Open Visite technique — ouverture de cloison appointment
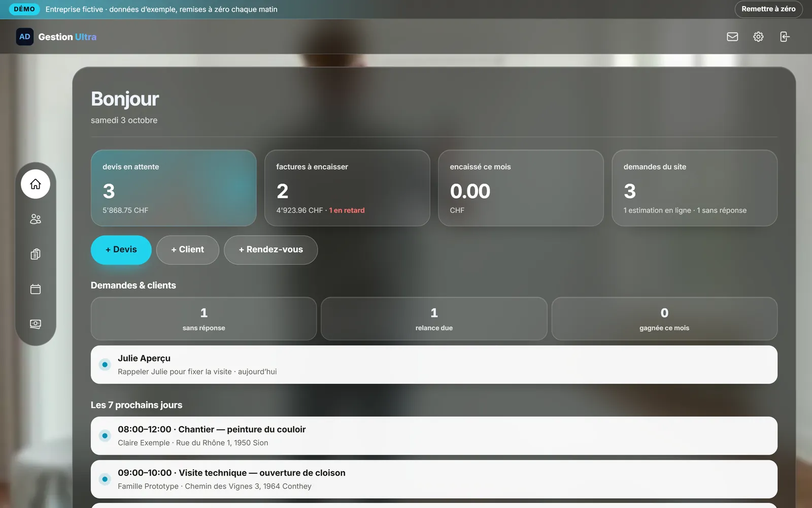 (x=434, y=480)
